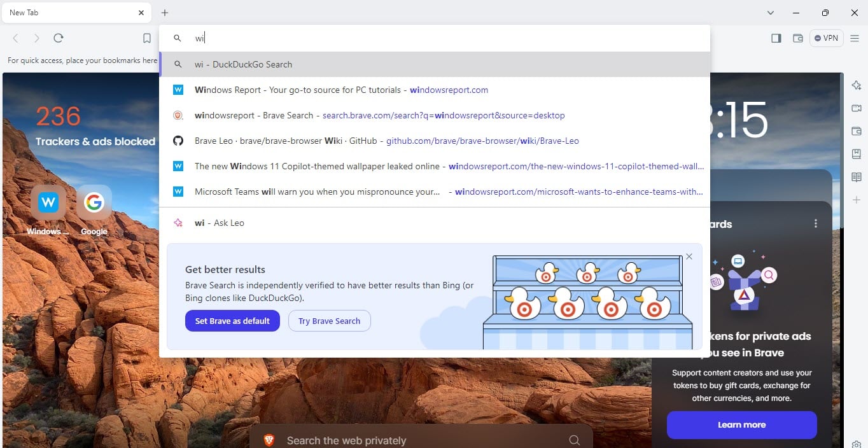Screen dimensions: 868x448
Task: Click in the address bar text field
Action: pyautogui.click(x=435, y=38)
